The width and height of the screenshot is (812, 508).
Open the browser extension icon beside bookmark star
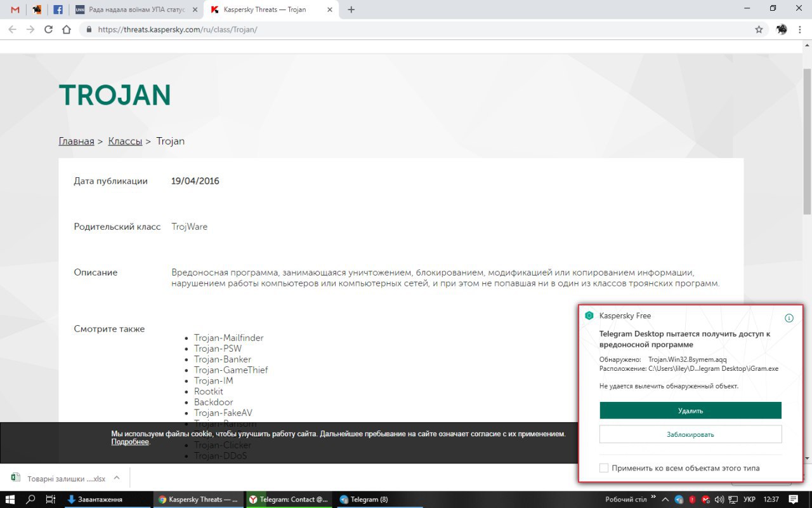782,29
